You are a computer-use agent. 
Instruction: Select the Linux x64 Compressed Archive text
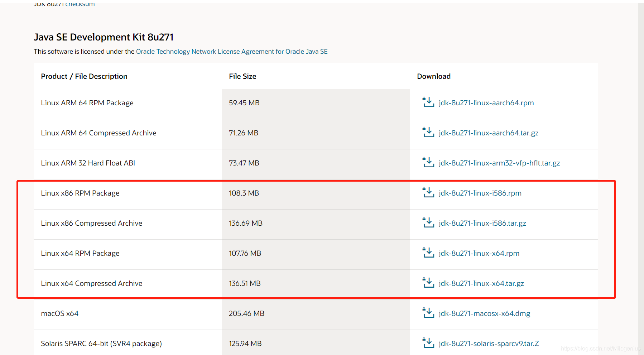[91, 283]
